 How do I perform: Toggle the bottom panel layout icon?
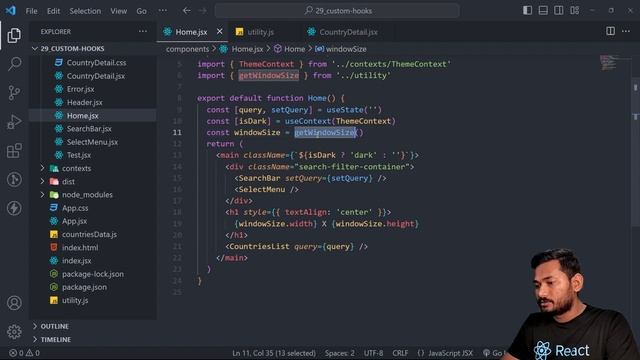coord(543,10)
